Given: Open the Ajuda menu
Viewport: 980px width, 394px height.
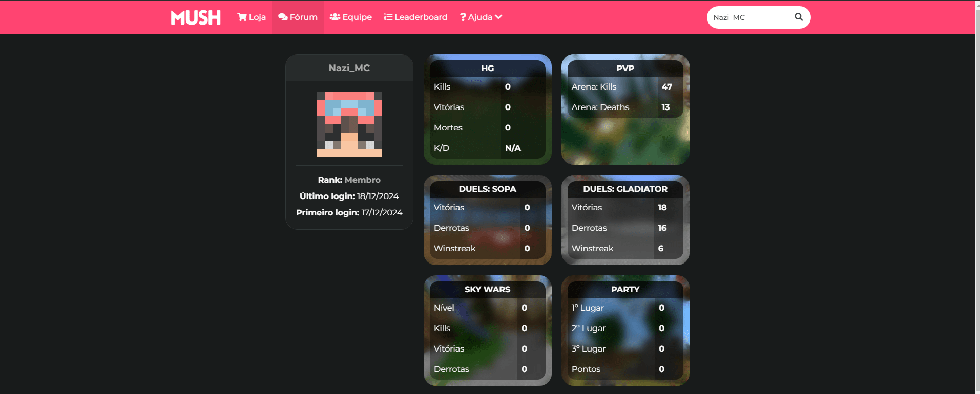Looking at the screenshot, I should [x=481, y=17].
